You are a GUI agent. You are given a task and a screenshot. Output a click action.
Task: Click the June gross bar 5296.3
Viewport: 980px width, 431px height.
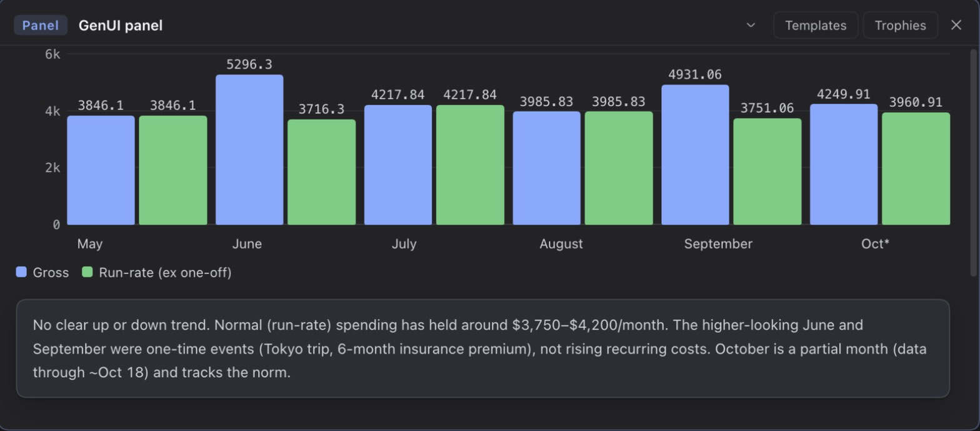(249, 149)
